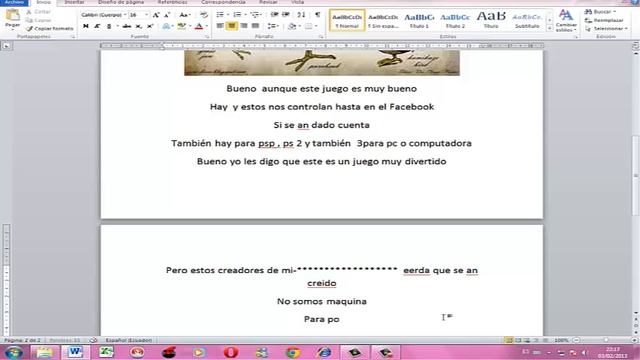Select the Sin espaciado style
Image resolution: width=640 pixels, height=360 pixels.
point(383,20)
